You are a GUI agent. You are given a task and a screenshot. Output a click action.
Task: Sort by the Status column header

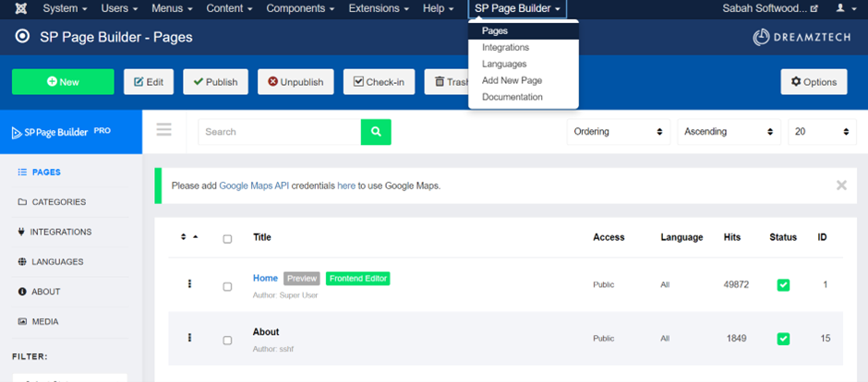click(x=783, y=237)
